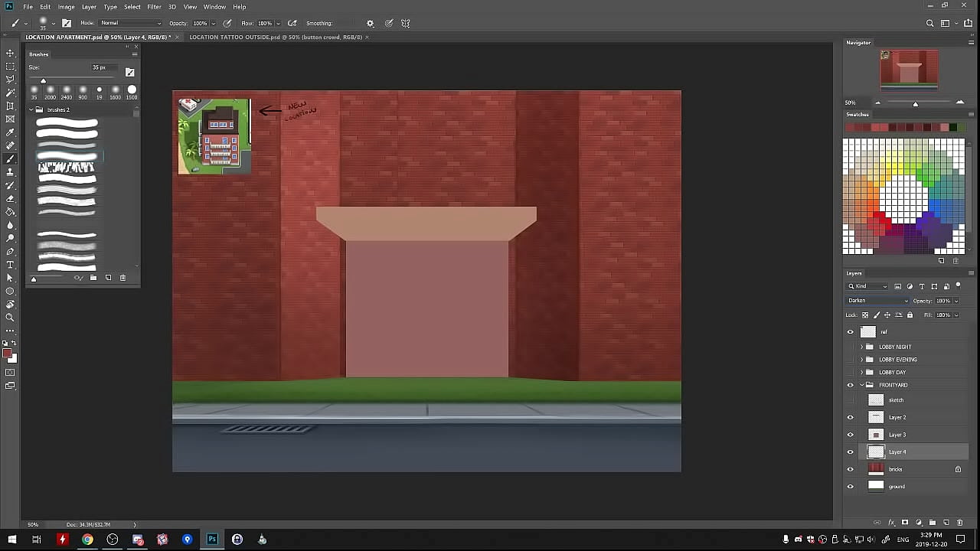
Task: Open the Filter menu
Action: [154, 7]
